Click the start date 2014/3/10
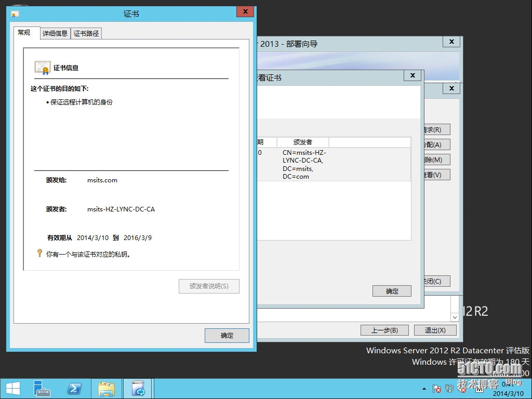532x399 pixels. (92, 238)
